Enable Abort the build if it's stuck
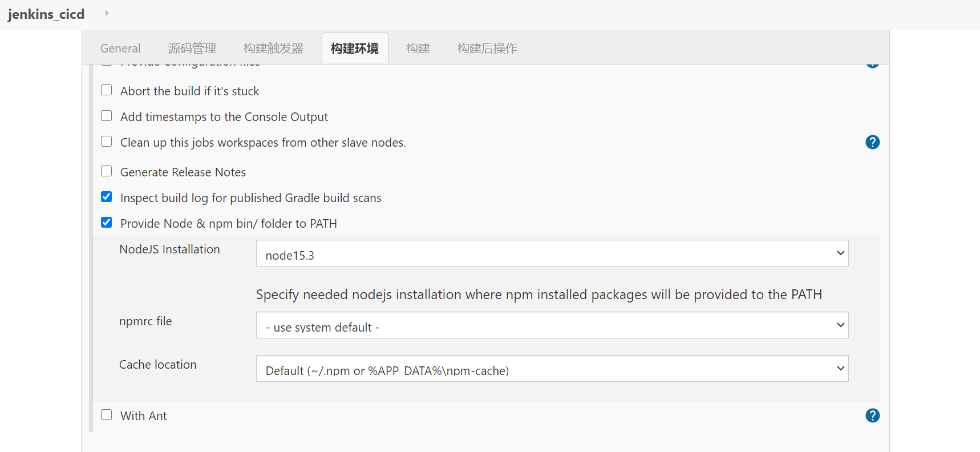 pos(107,90)
